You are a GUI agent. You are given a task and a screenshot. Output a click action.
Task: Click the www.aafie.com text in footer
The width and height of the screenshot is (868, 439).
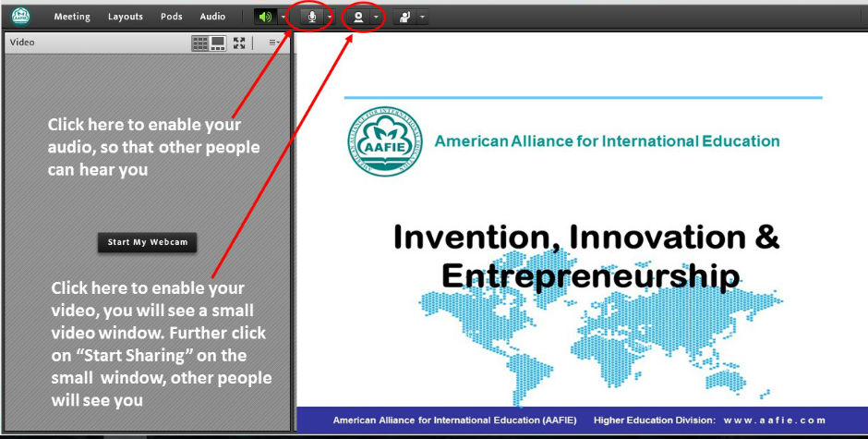[x=775, y=421]
